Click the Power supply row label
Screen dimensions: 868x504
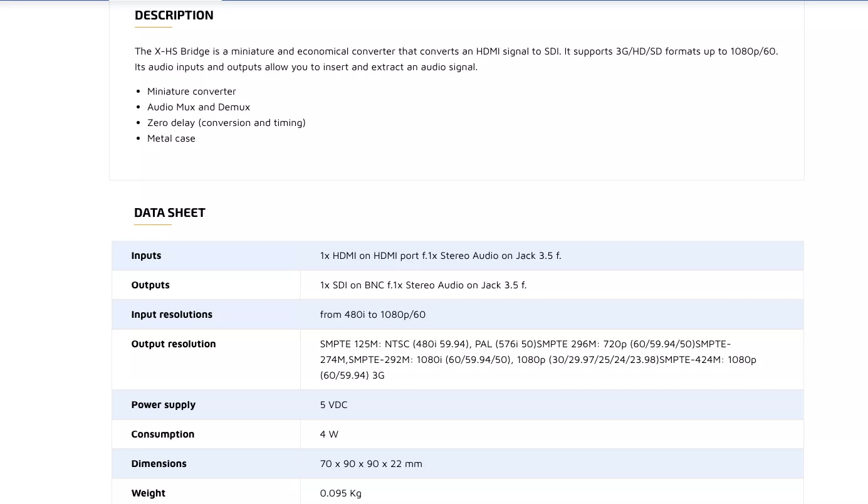[164, 405]
